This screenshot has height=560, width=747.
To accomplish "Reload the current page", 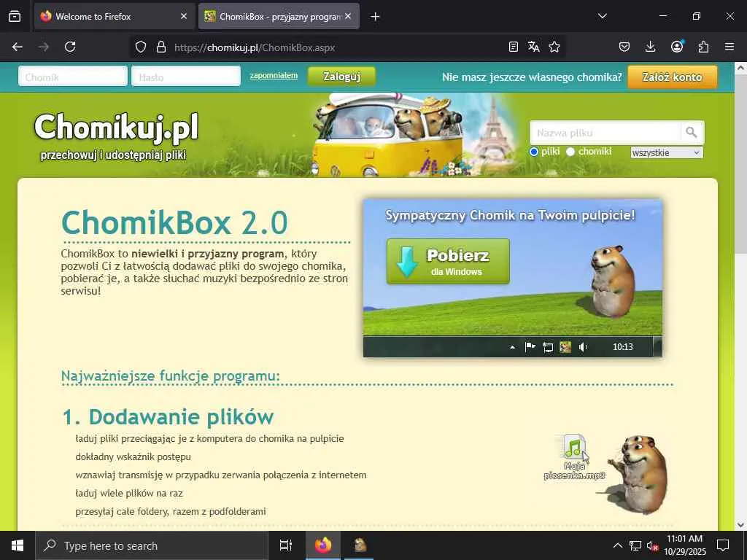I will point(70,47).
